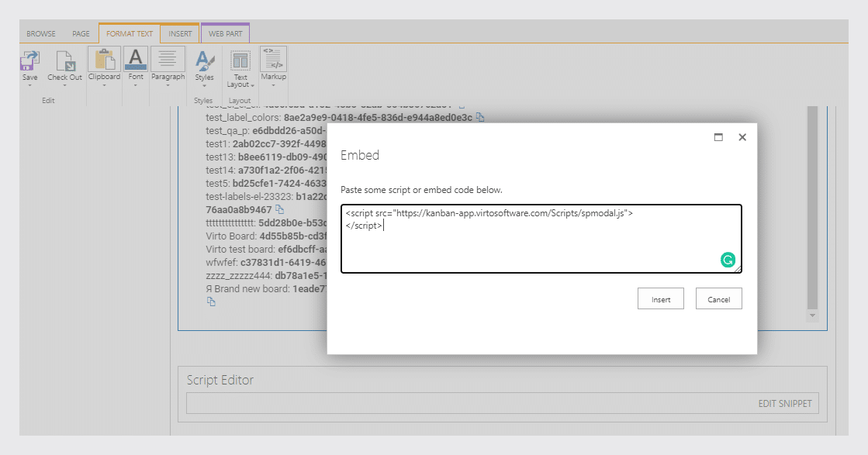This screenshot has height=455, width=868.
Task: Click the Grammarly icon in embed box
Action: tap(728, 260)
